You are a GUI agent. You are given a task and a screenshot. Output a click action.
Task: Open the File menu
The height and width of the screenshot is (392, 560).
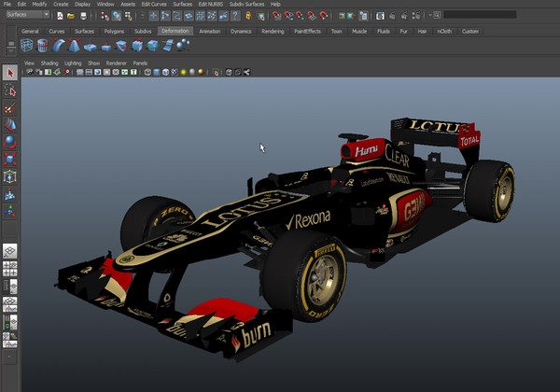pyautogui.click(x=7, y=5)
